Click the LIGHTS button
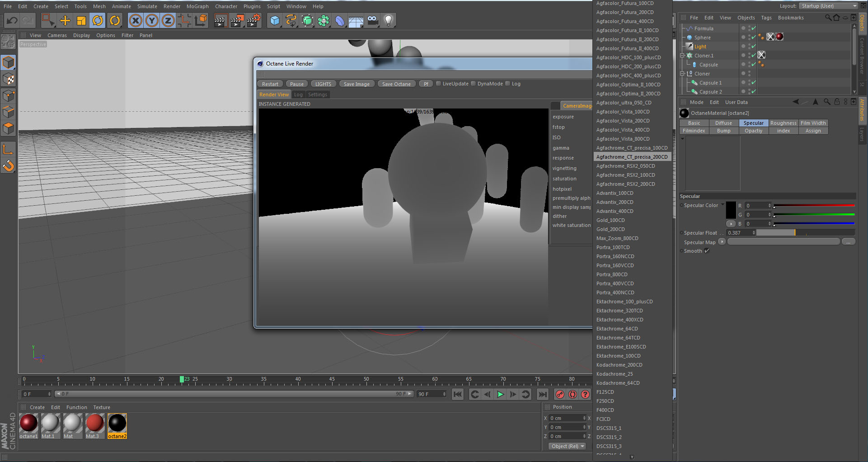This screenshot has height=462, width=868. (323, 84)
